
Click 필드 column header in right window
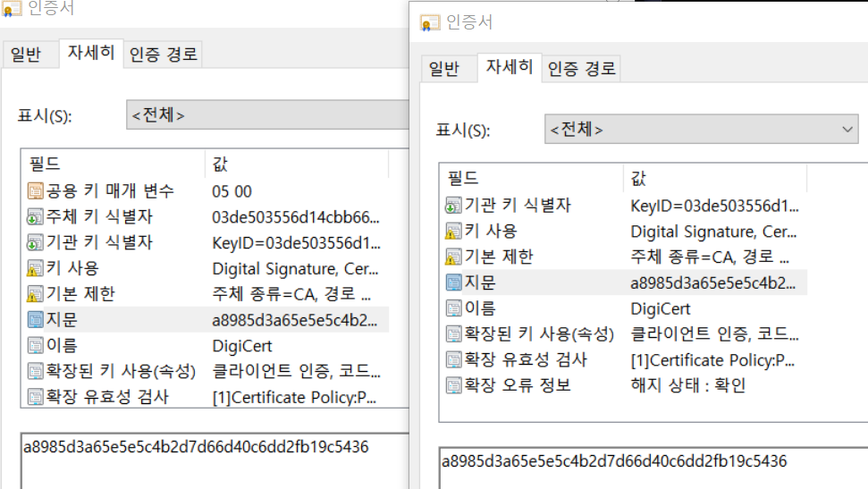pyautogui.click(x=532, y=178)
